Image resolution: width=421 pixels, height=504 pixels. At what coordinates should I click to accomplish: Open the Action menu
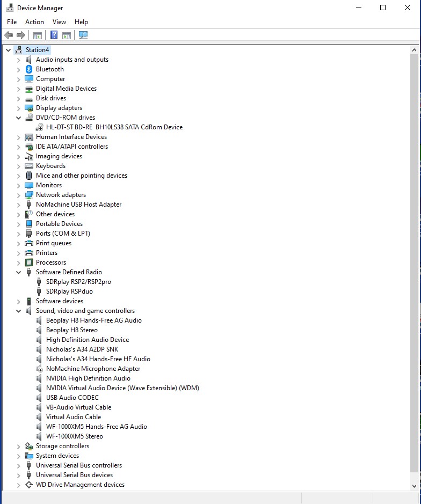click(x=34, y=22)
